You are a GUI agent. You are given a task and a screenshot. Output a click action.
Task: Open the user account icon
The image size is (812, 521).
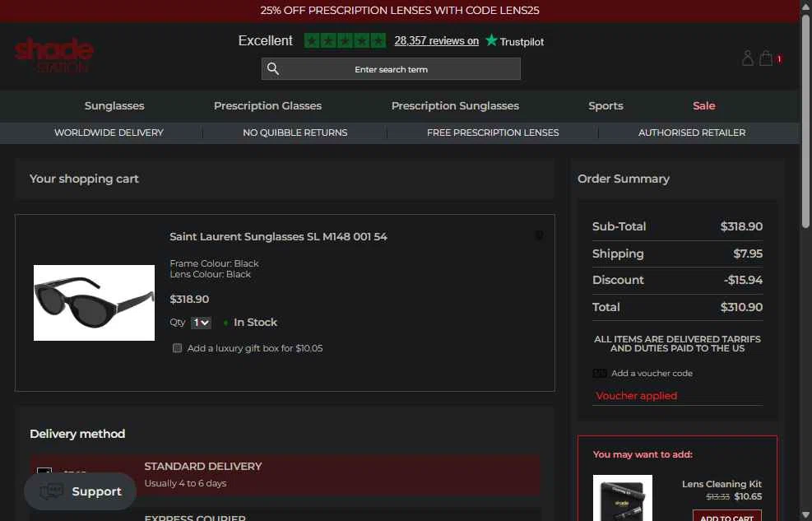tap(747, 58)
